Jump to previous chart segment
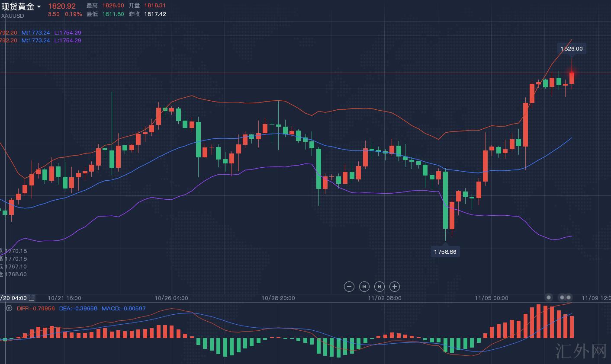The image size is (611, 364). pos(364,286)
